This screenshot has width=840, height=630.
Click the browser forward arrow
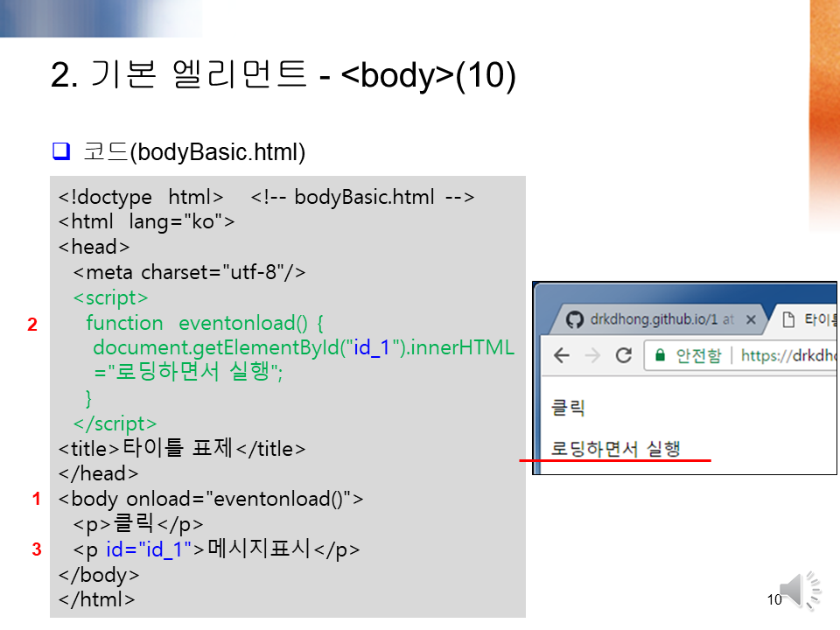coord(592,355)
